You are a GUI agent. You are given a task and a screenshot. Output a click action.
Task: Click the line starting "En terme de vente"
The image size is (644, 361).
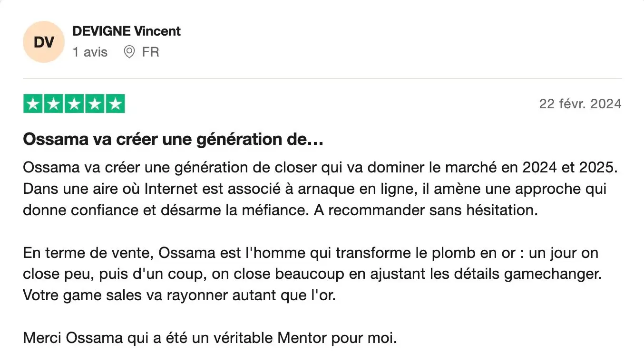coord(310,253)
